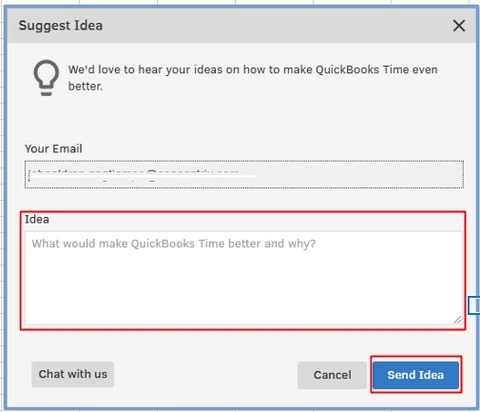The height and width of the screenshot is (412, 480).
Task: Cancel the idea suggestion
Action: [x=332, y=375]
